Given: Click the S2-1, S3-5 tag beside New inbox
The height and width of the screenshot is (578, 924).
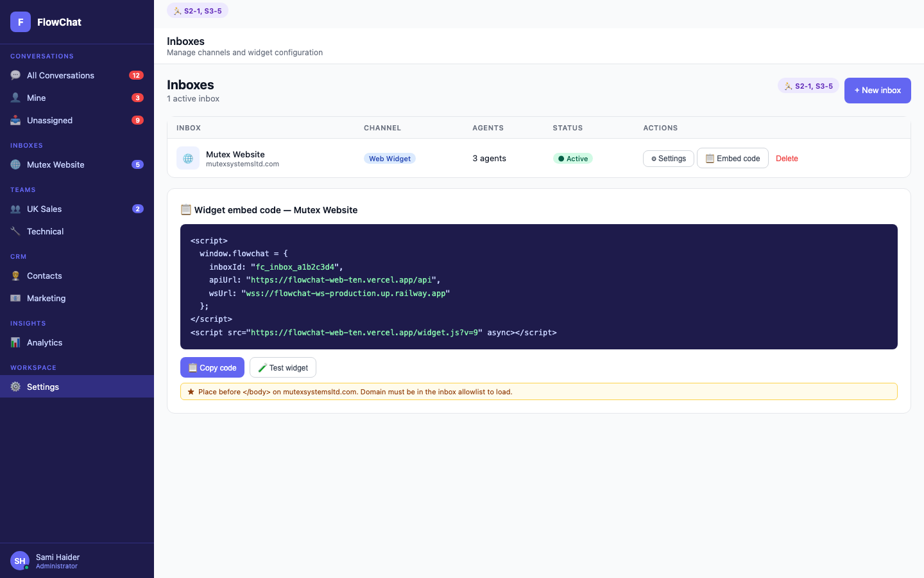Looking at the screenshot, I should pyautogui.click(x=809, y=86).
